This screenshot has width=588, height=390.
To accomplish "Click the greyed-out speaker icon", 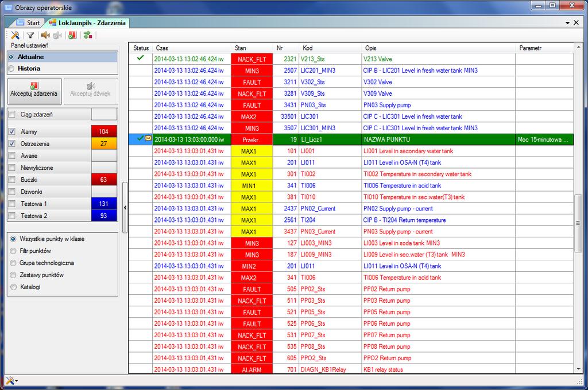I will (57, 35).
